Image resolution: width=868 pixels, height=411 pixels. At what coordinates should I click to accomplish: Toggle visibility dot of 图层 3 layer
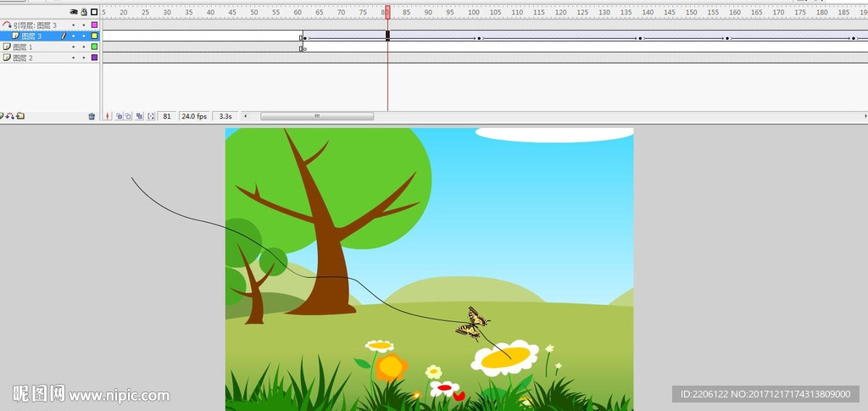coord(73,36)
